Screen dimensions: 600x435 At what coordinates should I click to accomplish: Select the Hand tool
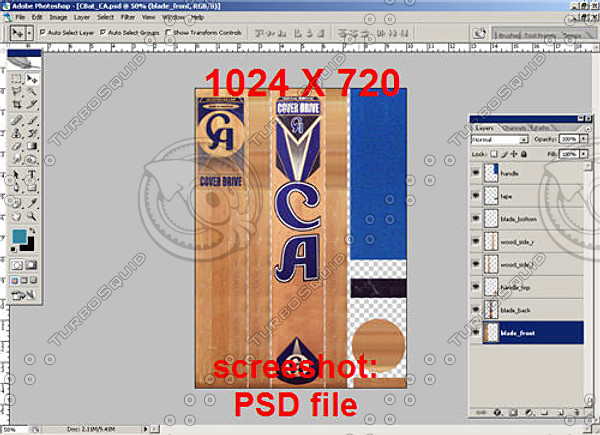click(x=16, y=217)
